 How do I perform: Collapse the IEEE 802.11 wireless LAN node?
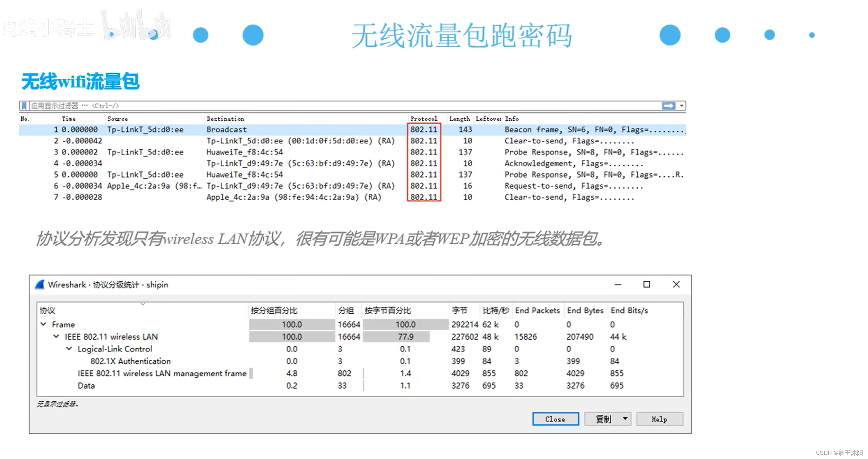click(56, 337)
